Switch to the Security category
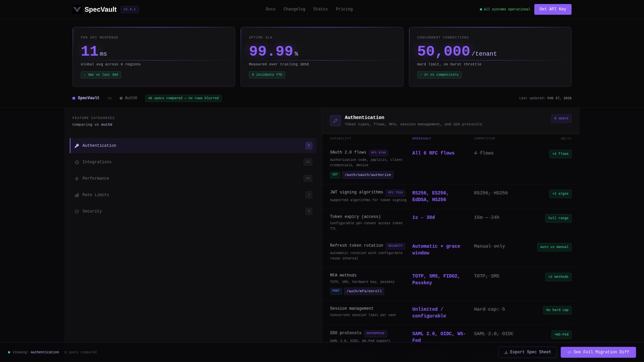The width and height of the screenshot is (644, 362). tap(193, 211)
